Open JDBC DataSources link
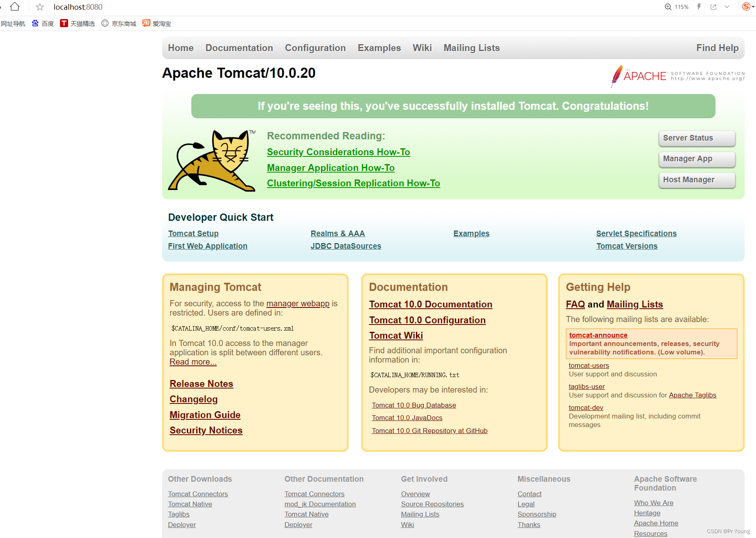 [346, 246]
